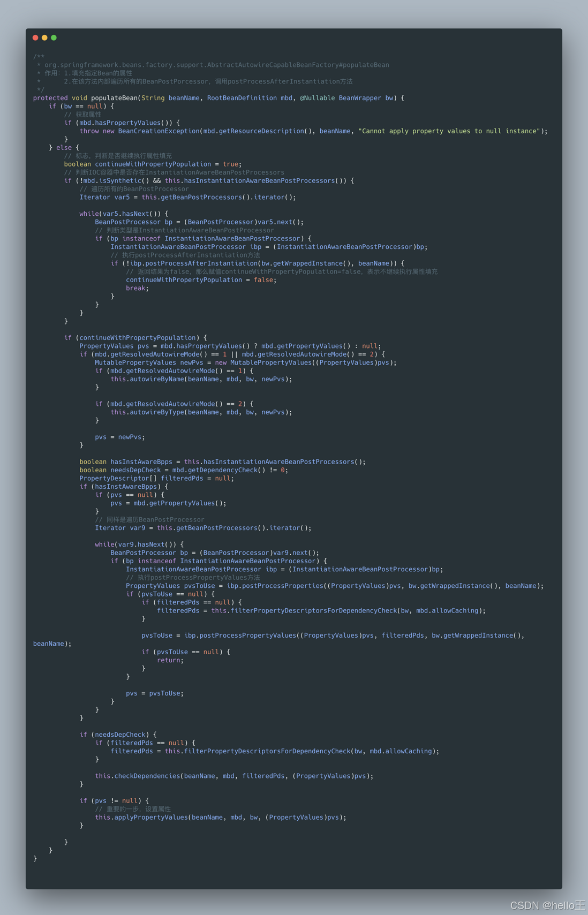Click the line 'if (mbd.getResolvedAutowireMode() == 1) {'
The width and height of the screenshot is (588, 915).
click(x=174, y=370)
